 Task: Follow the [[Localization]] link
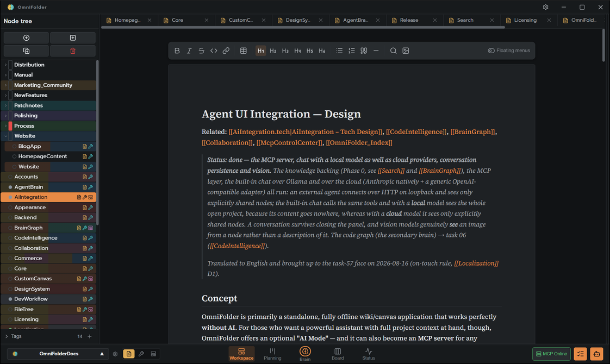[476, 263]
